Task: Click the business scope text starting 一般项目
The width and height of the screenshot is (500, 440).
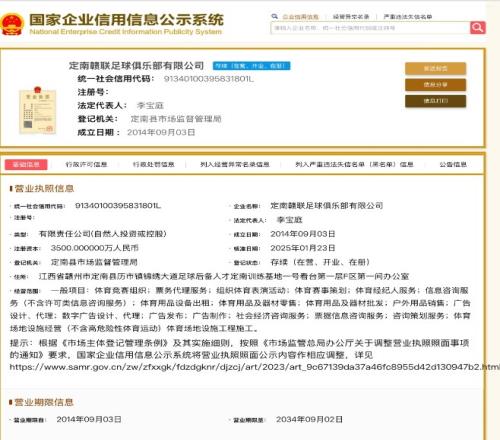Action: point(240,309)
